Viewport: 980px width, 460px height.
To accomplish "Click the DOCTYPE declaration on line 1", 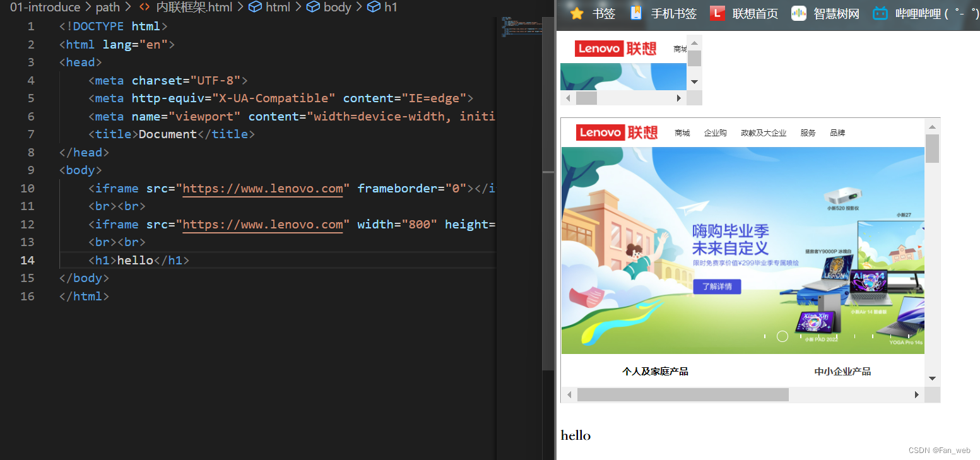I will 114,26.
